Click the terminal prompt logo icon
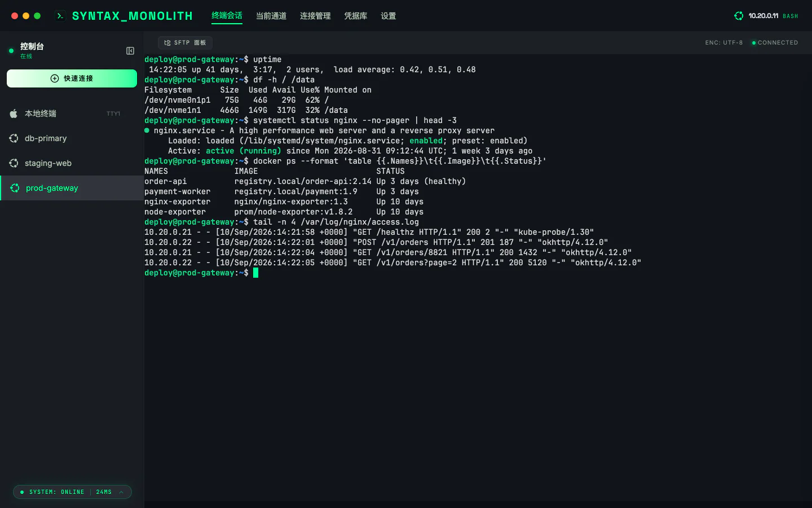 coord(60,16)
